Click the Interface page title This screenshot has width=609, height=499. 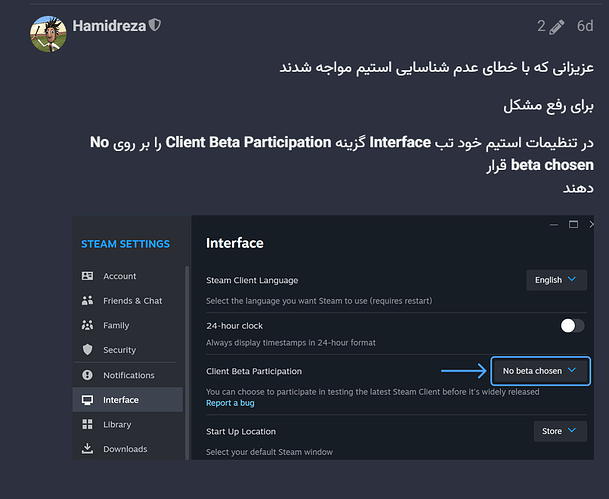pos(235,243)
